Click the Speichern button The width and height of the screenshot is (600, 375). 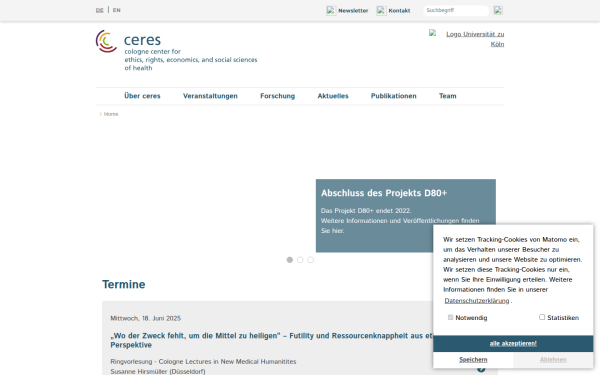click(473, 360)
